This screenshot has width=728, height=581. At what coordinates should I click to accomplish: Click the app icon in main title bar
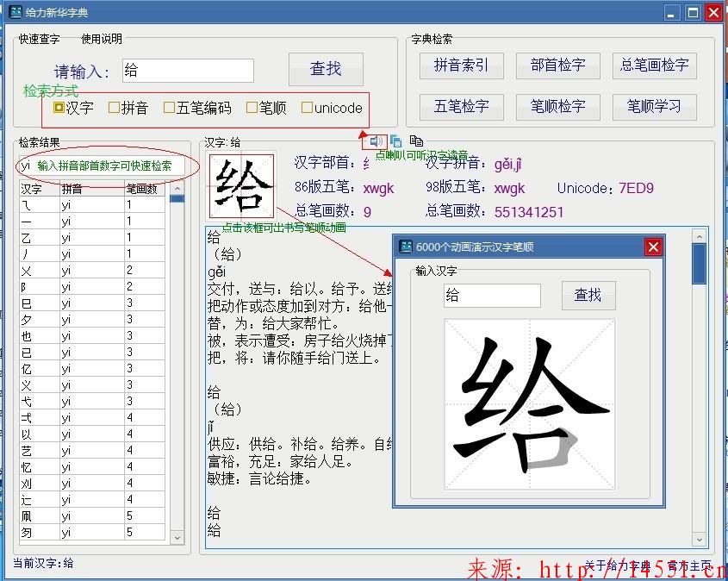pos(15,12)
